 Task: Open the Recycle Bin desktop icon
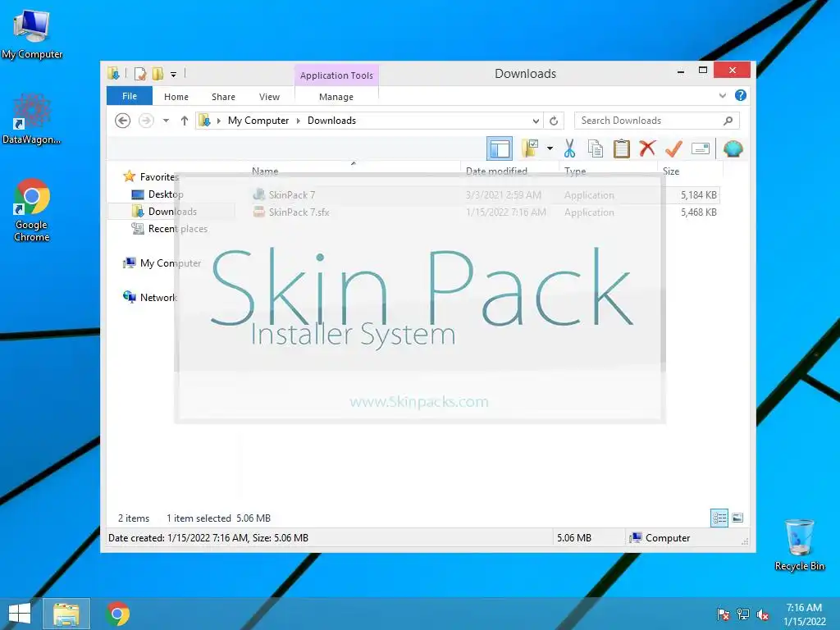(799, 545)
